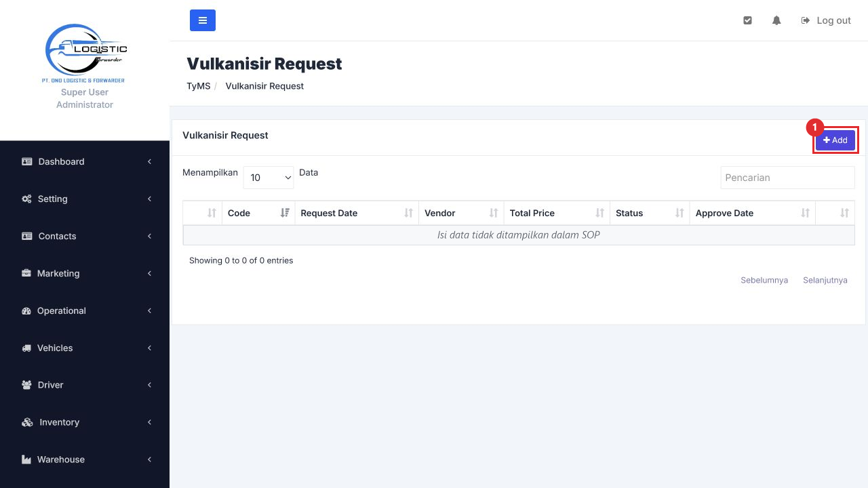Go to next page via Selanjutnya
Viewport: 868px width, 488px height.
[x=825, y=280]
